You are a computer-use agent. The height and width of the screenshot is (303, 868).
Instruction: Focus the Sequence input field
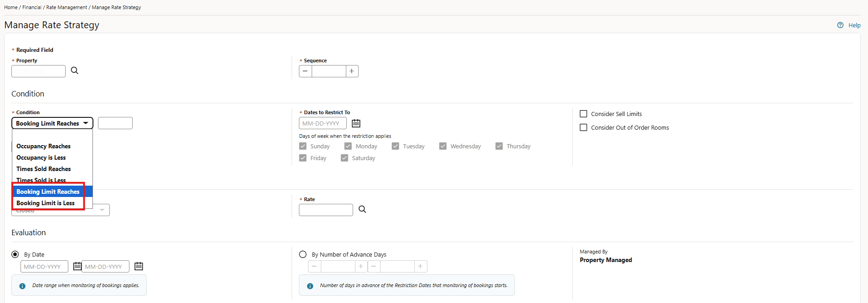[329, 71]
